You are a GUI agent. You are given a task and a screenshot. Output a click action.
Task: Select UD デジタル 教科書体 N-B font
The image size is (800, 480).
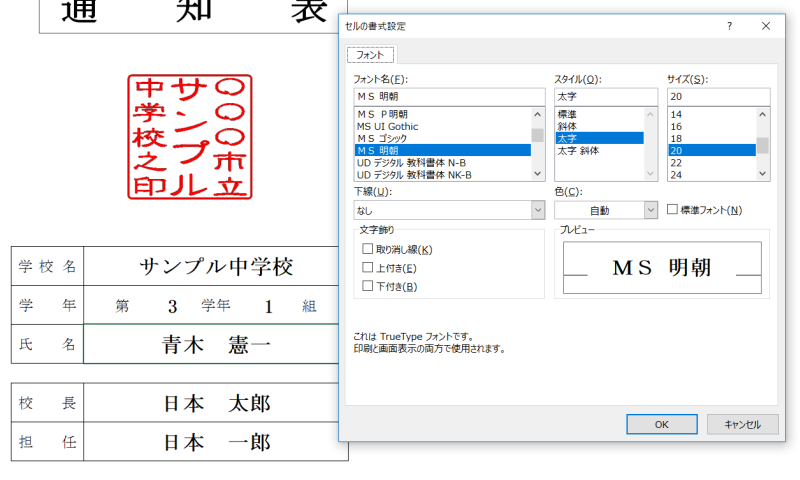[442, 163]
